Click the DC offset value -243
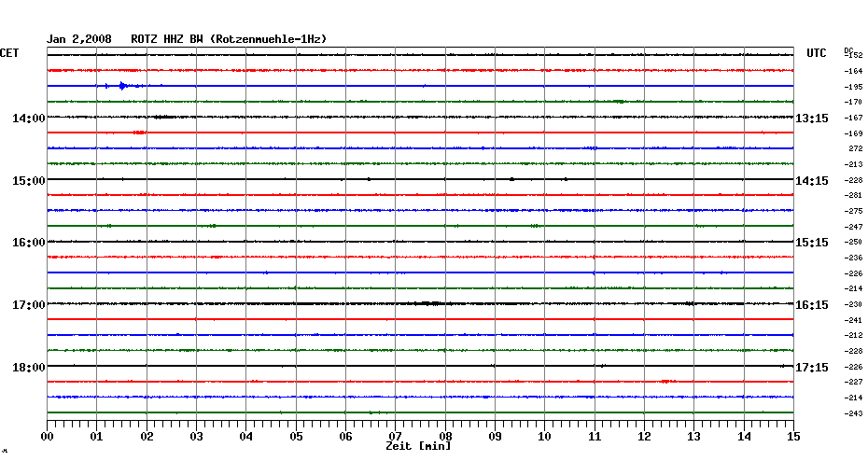Image resolution: width=868 pixels, height=461 pixels. (854, 413)
